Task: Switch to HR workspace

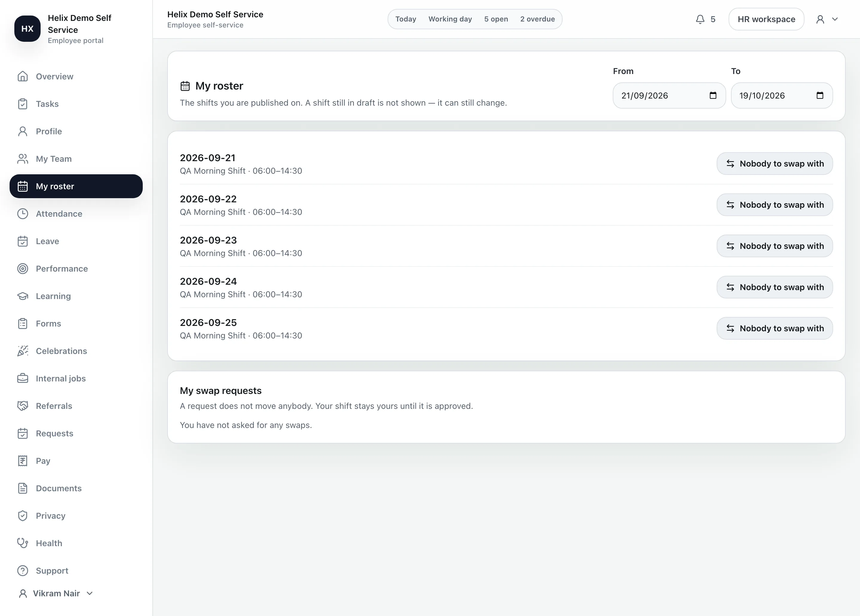Action: point(766,19)
